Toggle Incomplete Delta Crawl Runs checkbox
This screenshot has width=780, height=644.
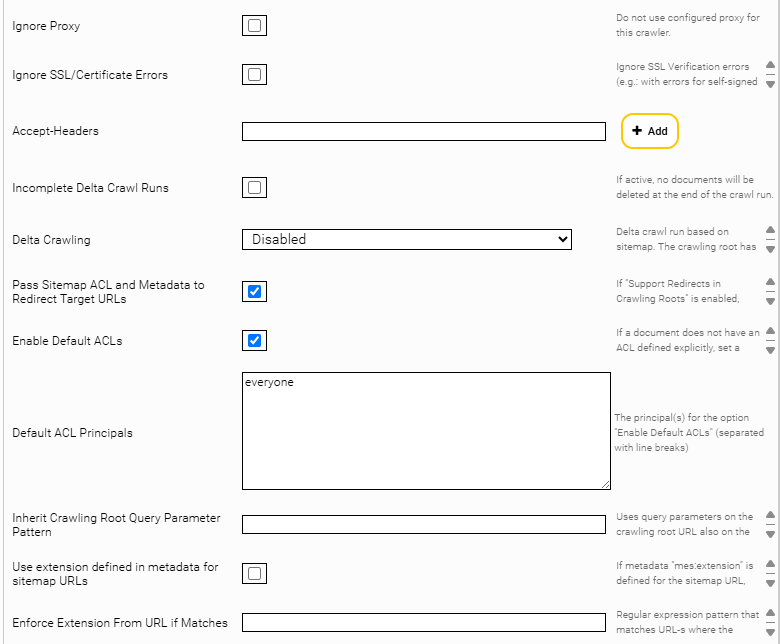254,187
